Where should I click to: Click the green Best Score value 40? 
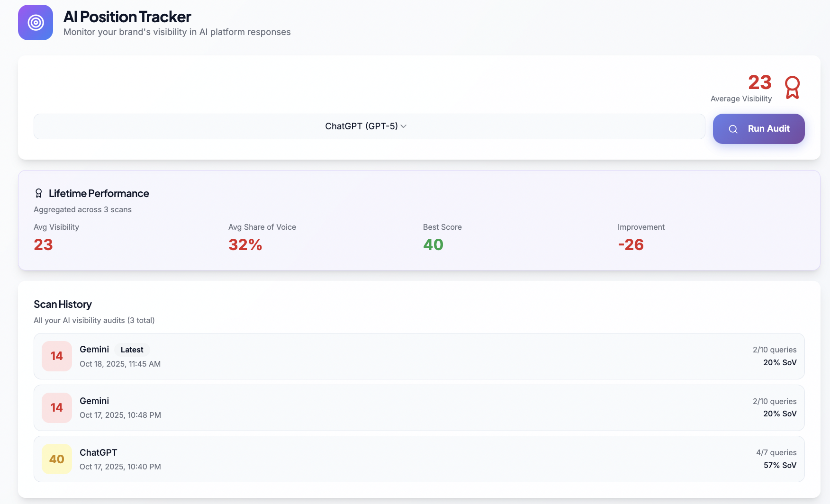433,244
